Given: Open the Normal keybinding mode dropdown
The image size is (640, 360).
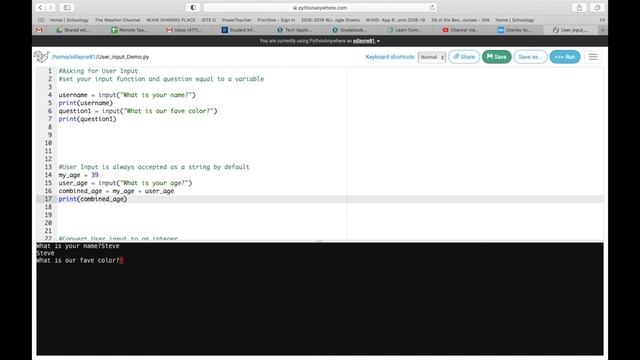Looking at the screenshot, I should pos(432,57).
